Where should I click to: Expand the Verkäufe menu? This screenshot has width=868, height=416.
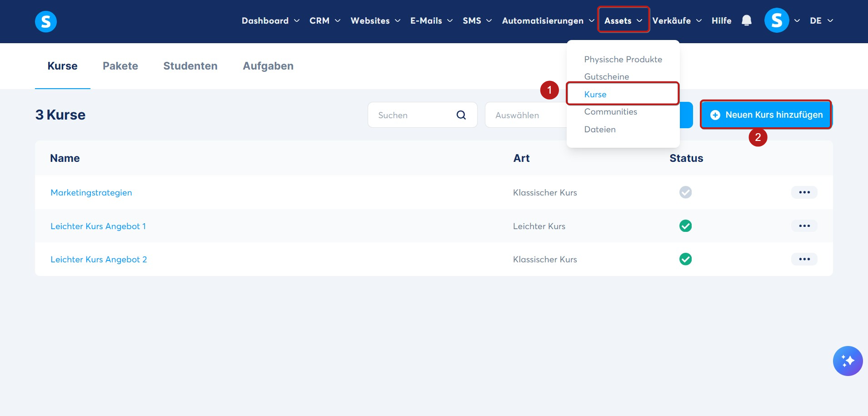pyautogui.click(x=677, y=21)
